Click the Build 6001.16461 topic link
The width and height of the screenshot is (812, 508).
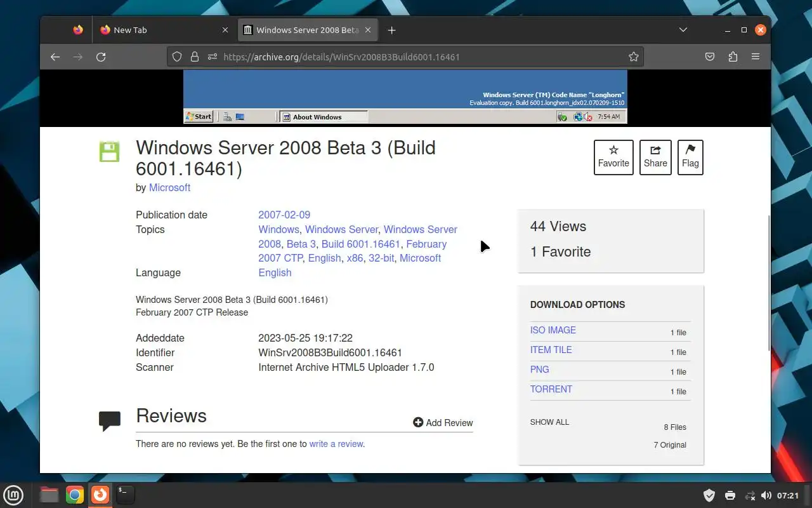coord(360,244)
